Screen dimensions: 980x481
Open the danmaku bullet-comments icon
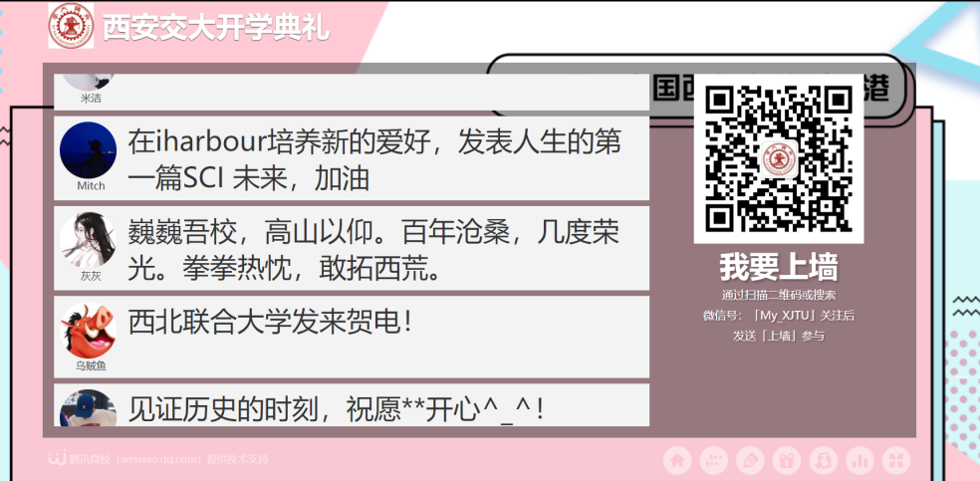(x=714, y=460)
